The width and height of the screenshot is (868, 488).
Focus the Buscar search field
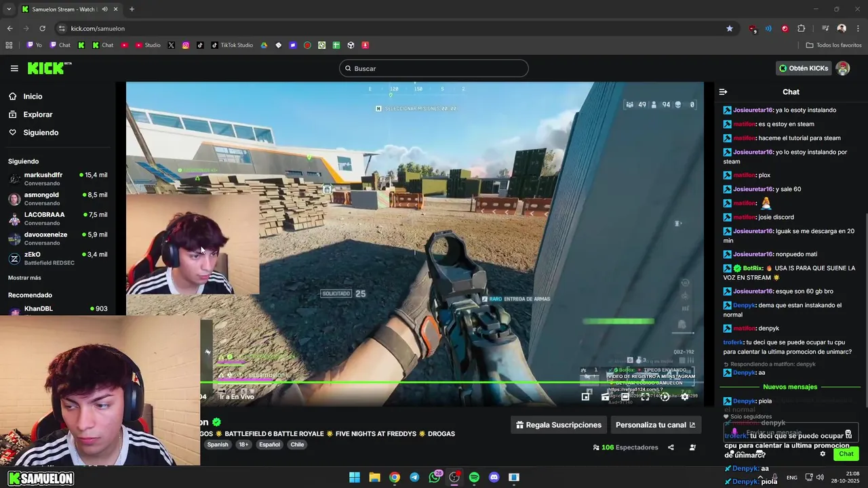[434, 68]
